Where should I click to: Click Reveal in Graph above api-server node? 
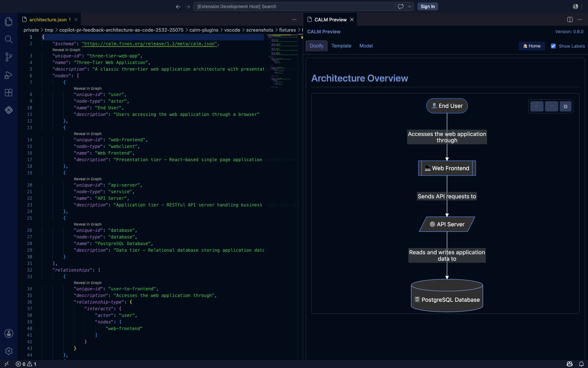click(x=87, y=179)
